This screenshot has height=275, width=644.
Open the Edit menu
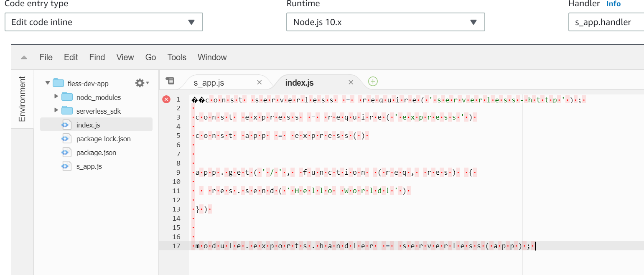coord(71,57)
